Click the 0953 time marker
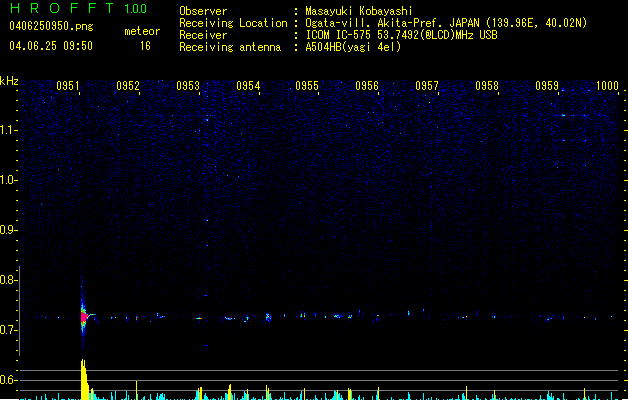This screenshot has height=400, width=629. 188,86
